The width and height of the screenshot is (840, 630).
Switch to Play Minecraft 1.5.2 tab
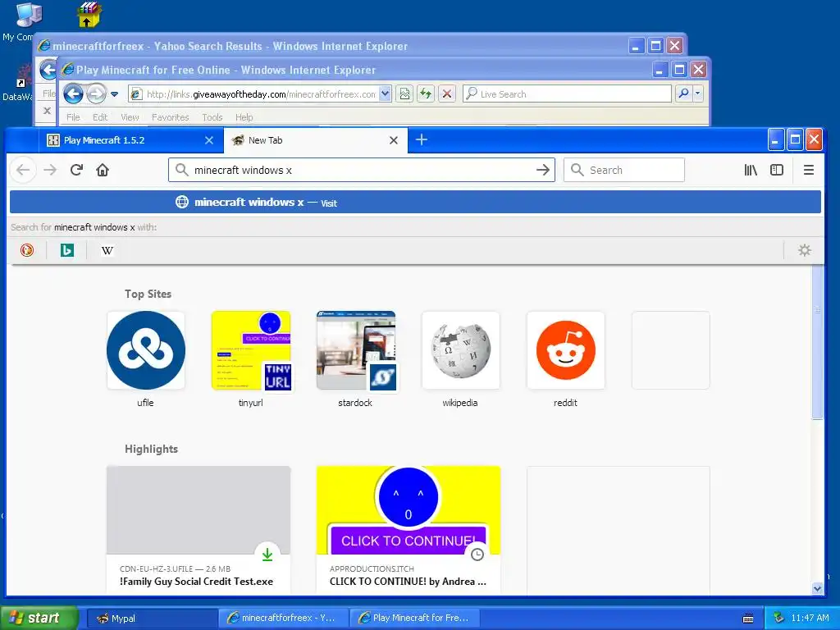130,140
